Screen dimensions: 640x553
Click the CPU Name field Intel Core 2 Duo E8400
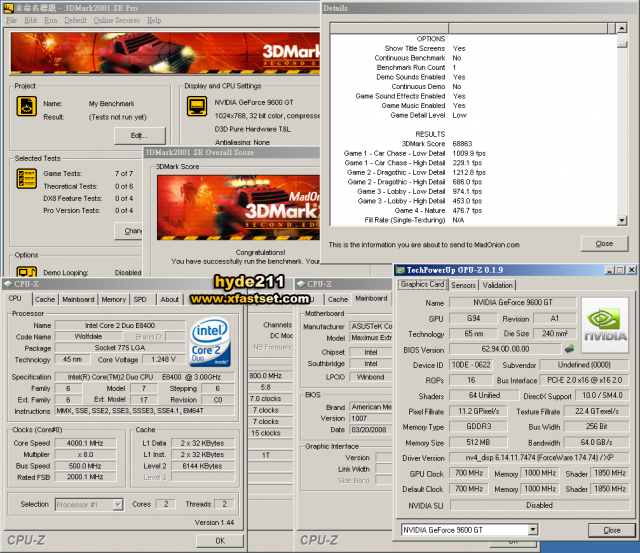[x=120, y=325]
